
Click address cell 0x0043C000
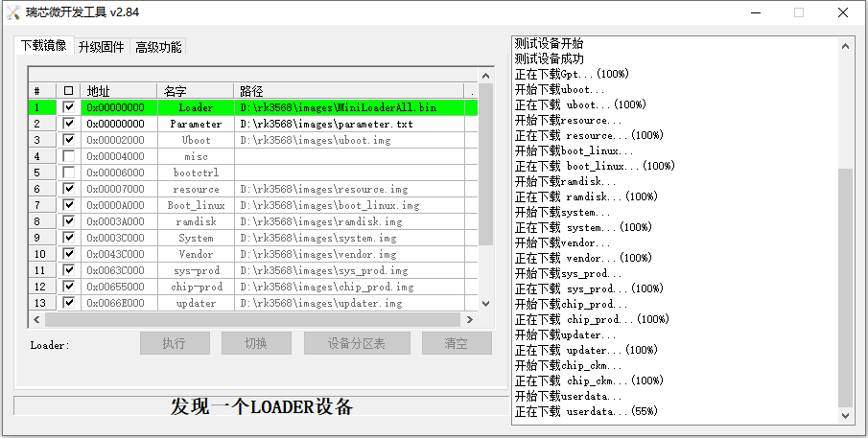(119, 254)
